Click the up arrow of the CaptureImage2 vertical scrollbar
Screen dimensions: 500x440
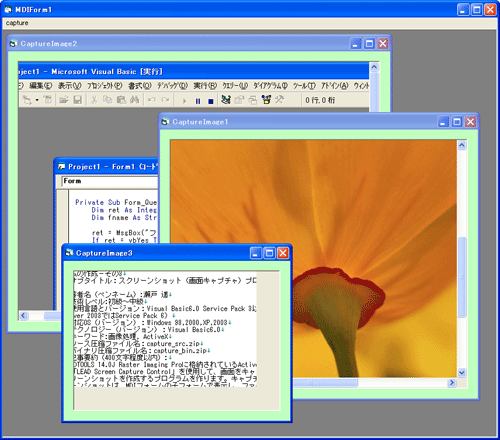coord(374,67)
